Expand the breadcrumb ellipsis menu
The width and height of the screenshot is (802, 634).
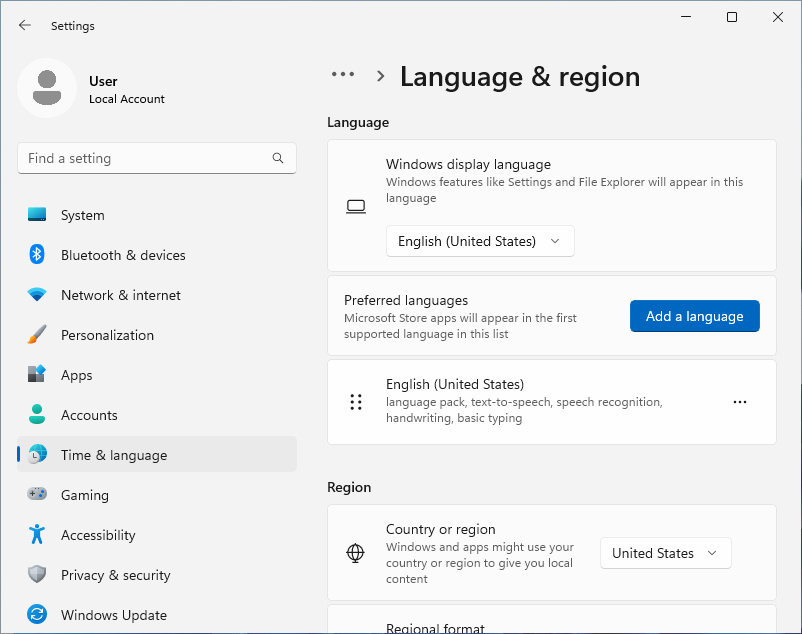pos(343,75)
